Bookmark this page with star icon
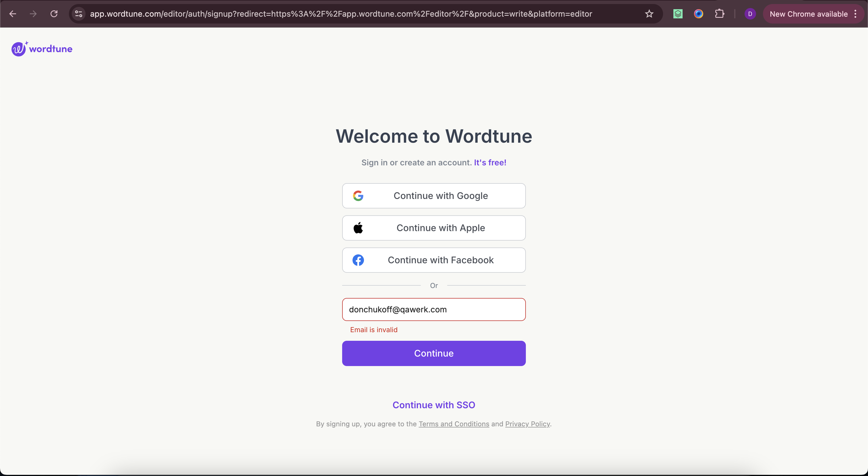The height and width of the screenshot is (476, 868). (x=649, y=14)
